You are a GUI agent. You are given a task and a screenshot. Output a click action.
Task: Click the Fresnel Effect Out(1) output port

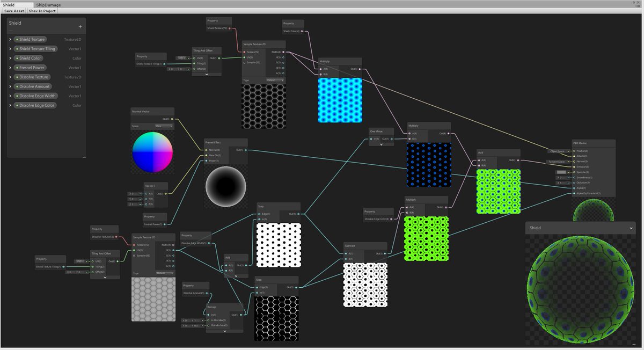[246, 150]
